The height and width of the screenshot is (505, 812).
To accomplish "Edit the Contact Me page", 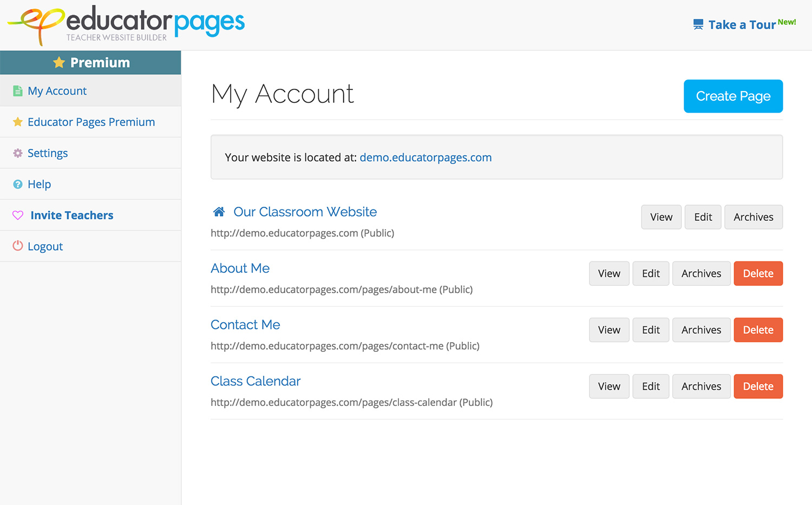I will [651, 330].
